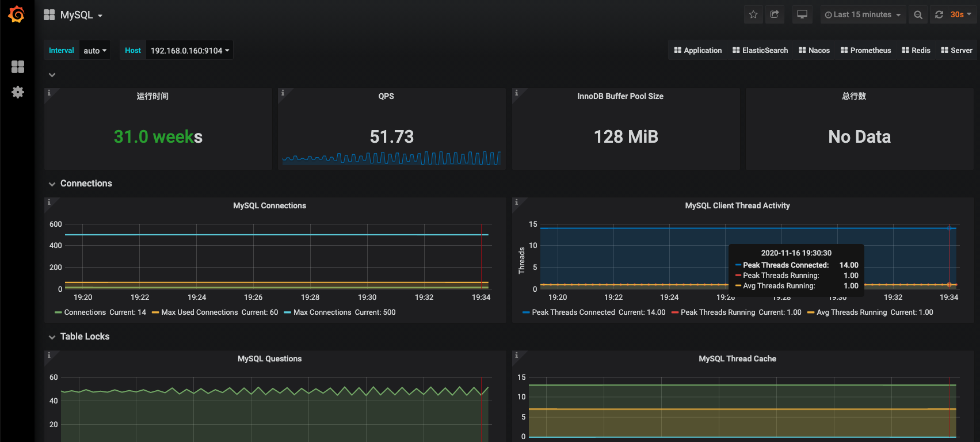Open the Dashboards sidebar icon

[x=18, y=67]
